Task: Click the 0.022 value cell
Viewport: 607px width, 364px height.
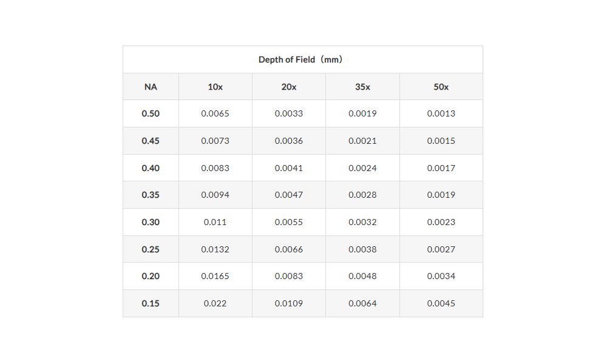Action: [215, 303]
